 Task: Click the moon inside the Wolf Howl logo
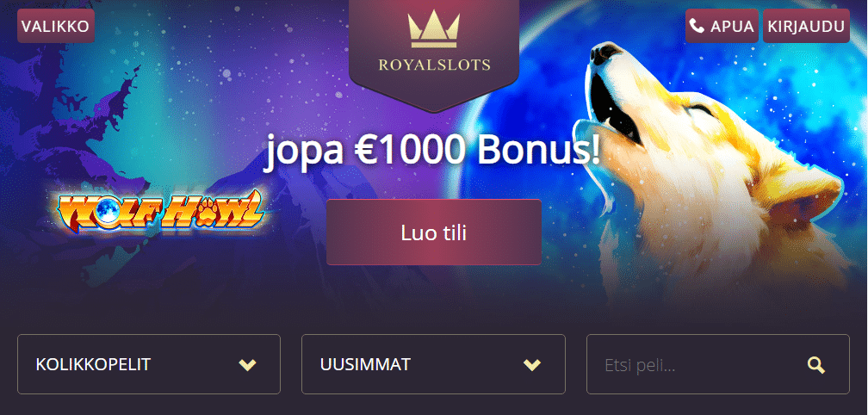click(105, 208)
